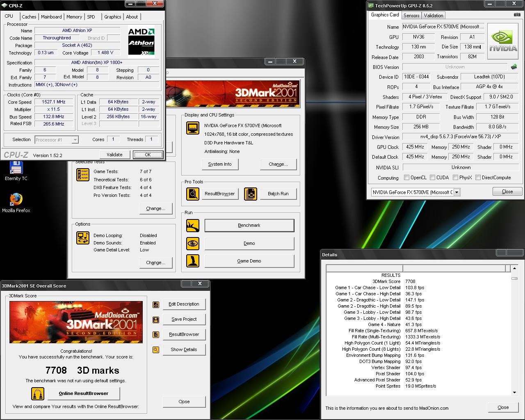Enable the CUDA checkbox in GPU-Z
This screenshot has width=525, height=420.
pos(432,178)
